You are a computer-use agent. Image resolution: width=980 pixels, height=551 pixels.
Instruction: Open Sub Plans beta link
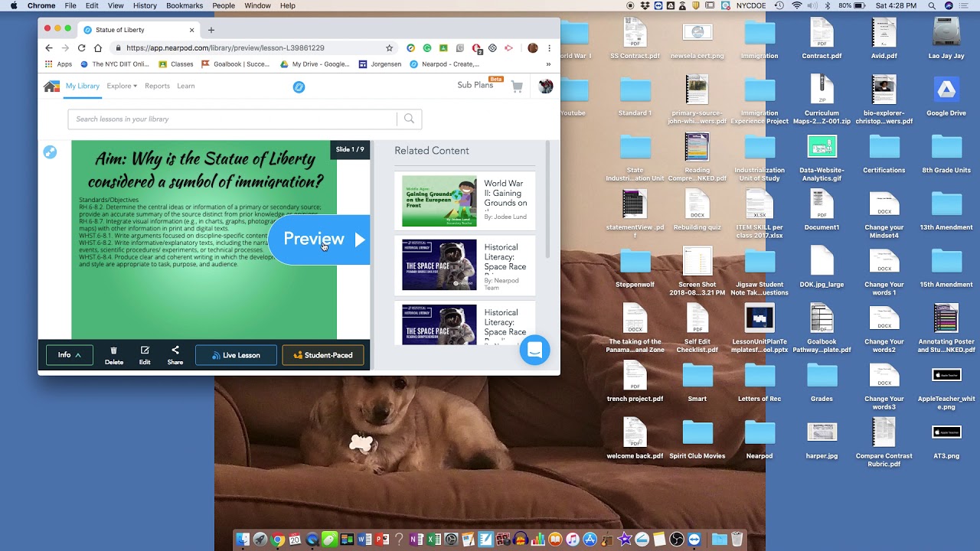pos(480,84)
